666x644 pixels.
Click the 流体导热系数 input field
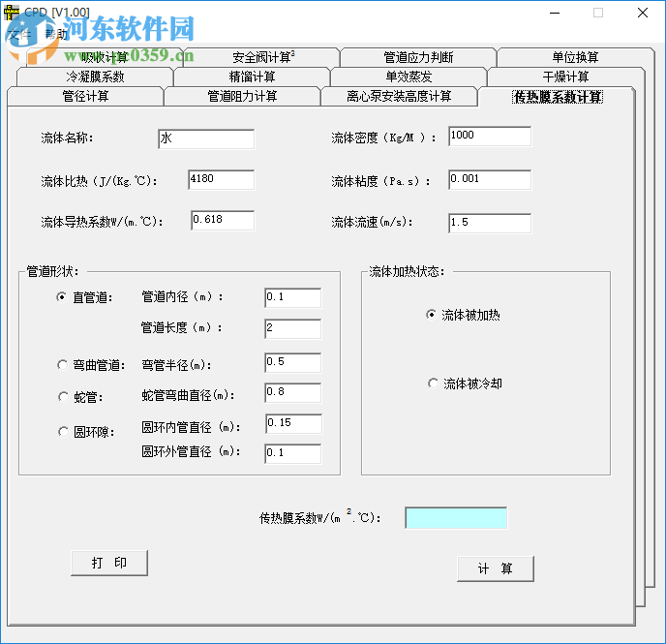pyautogui.click(x=223, y=221)
